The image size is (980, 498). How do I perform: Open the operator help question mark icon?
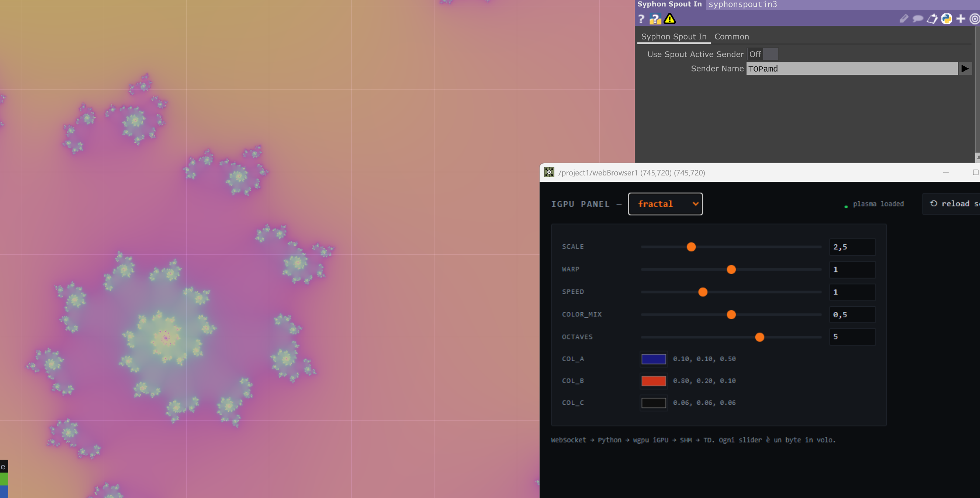point(641,19)
